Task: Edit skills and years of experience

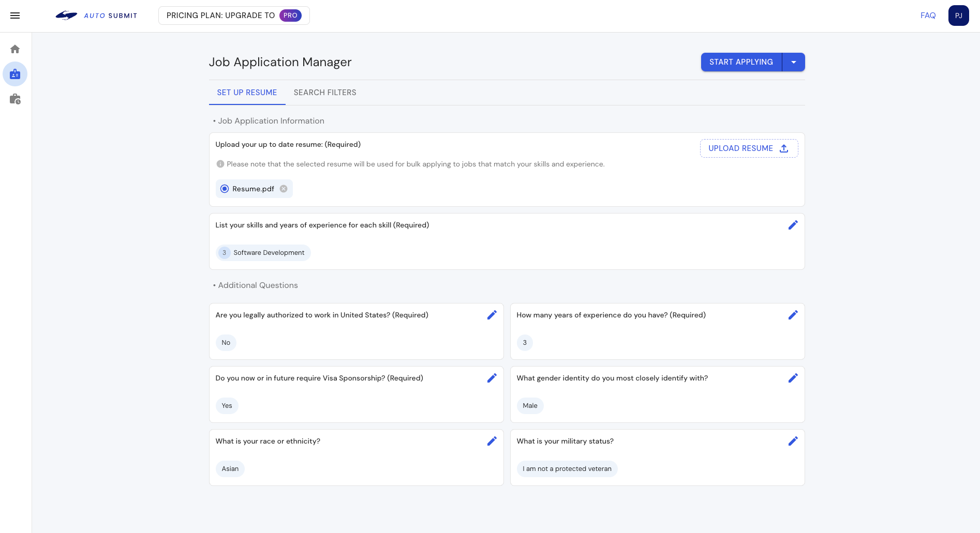Action: point(793,225)
